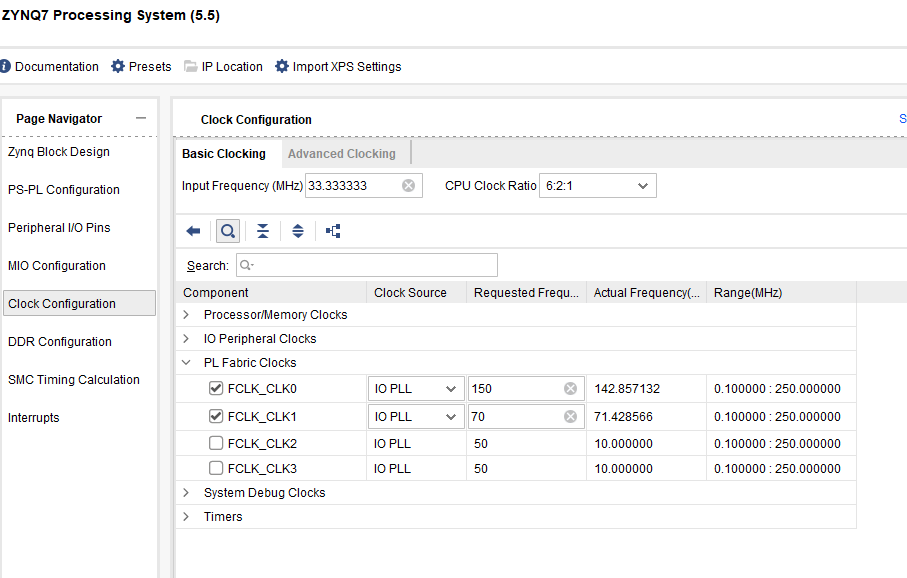
Task: Open DDR Configuration page in navigator
Action: [60, 342]
